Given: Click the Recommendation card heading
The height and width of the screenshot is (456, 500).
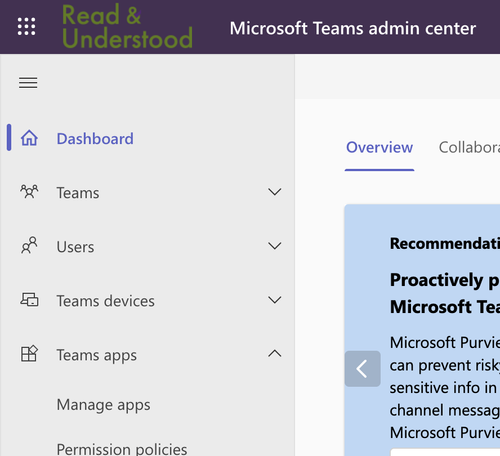Looking at the screenshot, I should click(445, 244).
